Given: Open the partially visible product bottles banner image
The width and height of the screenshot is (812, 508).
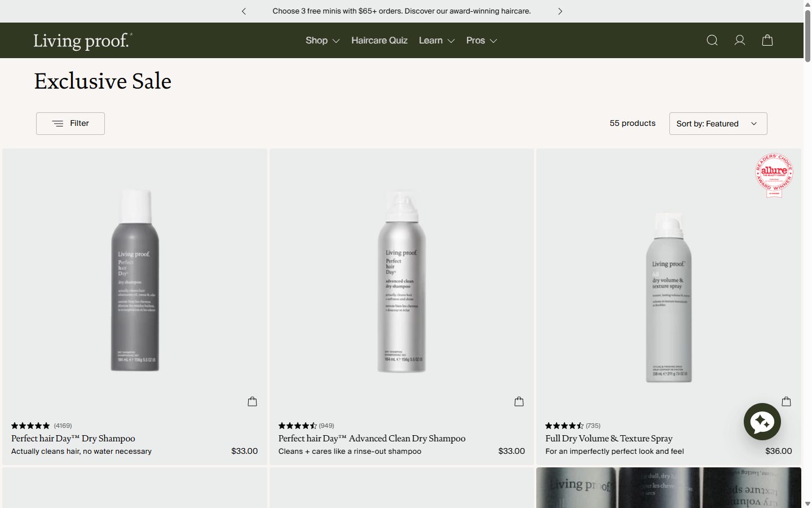Looking at the screenshot, I should click(669, 488).
